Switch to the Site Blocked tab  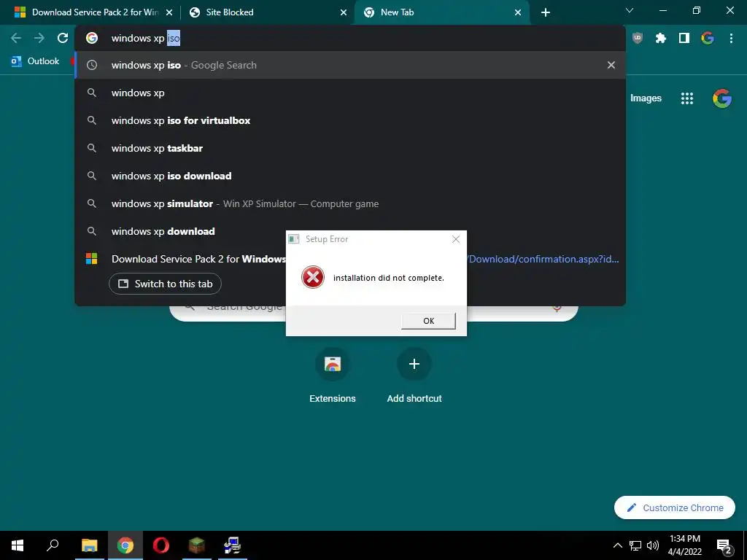click(x=268, y=12)
